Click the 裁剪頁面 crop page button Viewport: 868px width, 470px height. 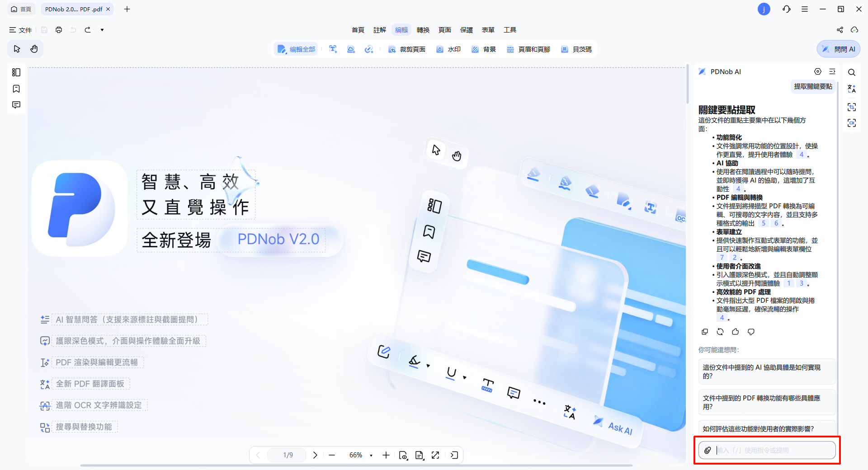click(407, 49)
